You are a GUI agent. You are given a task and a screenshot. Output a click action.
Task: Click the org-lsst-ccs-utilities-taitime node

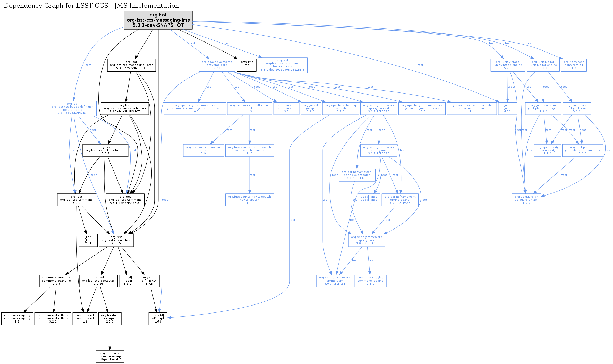point(105,150)
